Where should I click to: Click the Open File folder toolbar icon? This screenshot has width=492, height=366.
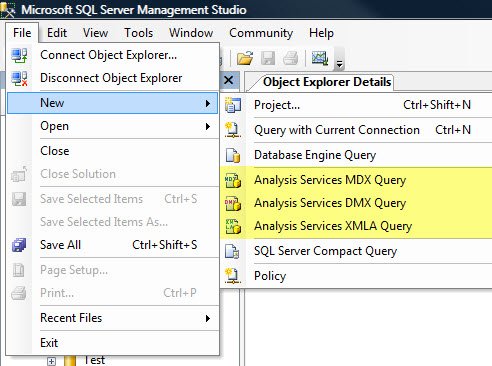coord(245,58)
